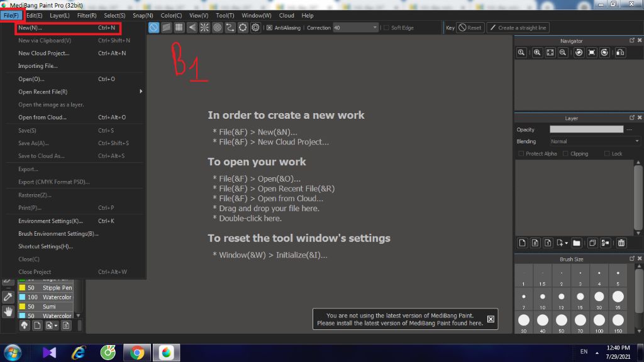Image resolution: width=644 pixels, height=362 pixels.
Task: Open Google Chrome from the taskbar
Action: coord(136,353)
